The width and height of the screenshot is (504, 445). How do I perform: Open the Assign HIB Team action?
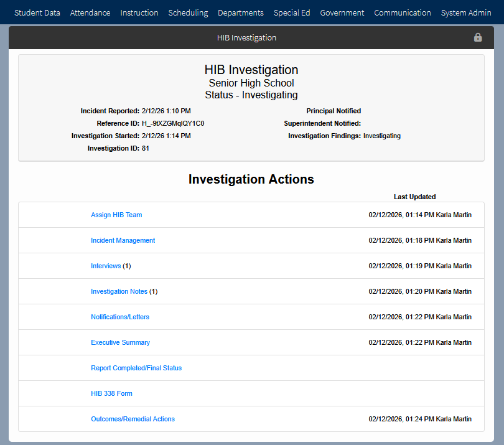tap(116, 215)
